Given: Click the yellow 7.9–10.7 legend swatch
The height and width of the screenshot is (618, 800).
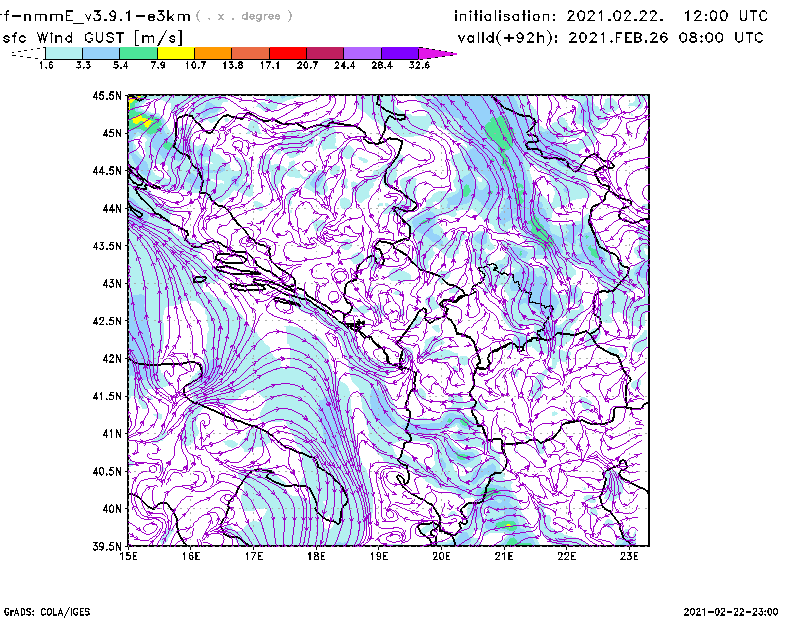Looking at the screenshot, I should [176, 53].
